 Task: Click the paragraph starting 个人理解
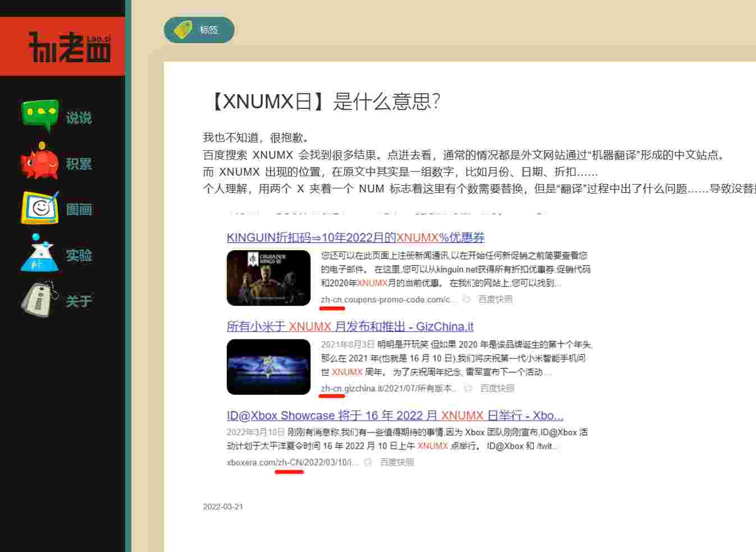(x=479, y=188)
